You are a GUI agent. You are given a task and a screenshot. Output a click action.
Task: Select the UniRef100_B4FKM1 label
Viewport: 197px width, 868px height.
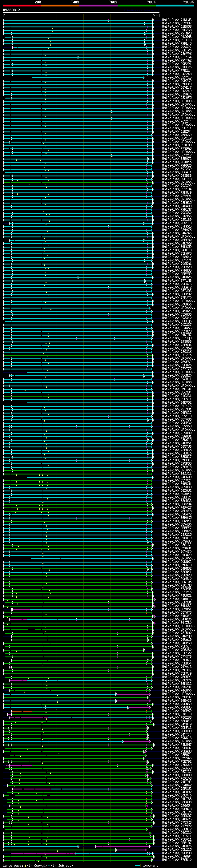click(177, 484)
